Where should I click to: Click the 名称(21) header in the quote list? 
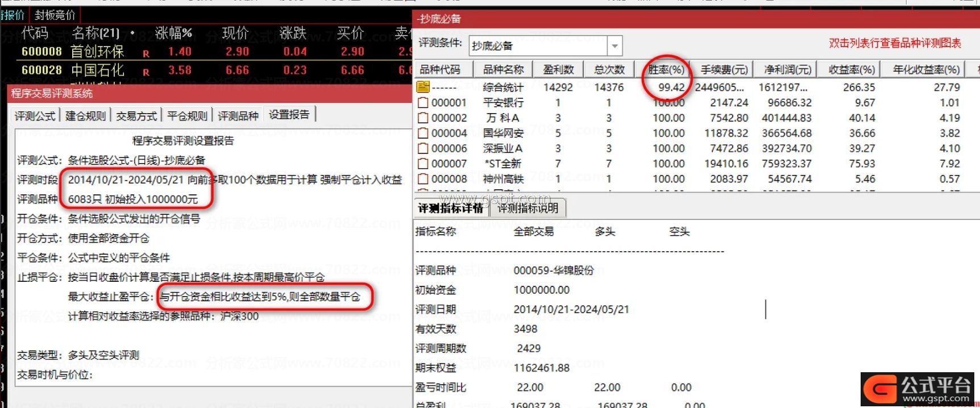[x=95, y=33]
